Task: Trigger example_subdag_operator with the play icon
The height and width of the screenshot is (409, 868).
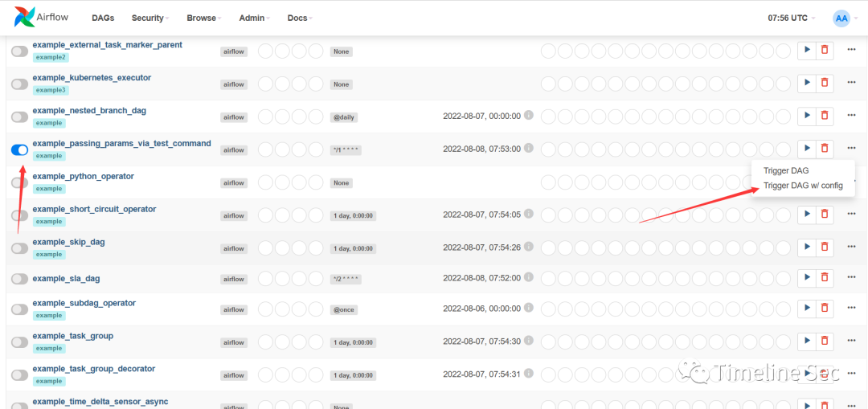Action: (x=807, y=308)
